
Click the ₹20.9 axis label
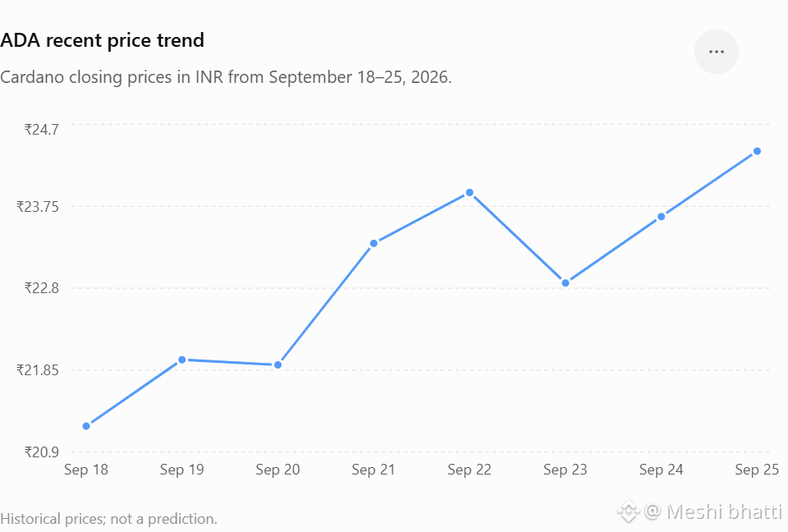point(41,452)
